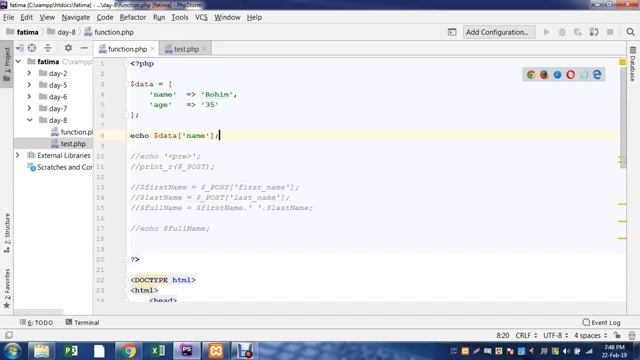Screen dimensions: 640x360
Task: Open Safari browser preview icon in editor
Action: (x=558, y=75)
